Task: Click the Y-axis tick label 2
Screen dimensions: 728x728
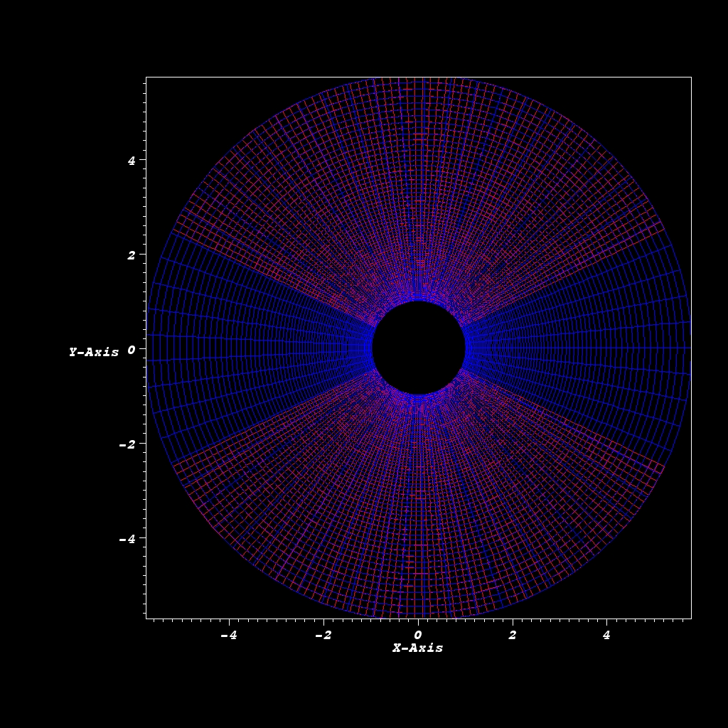Action: [132, 255]
